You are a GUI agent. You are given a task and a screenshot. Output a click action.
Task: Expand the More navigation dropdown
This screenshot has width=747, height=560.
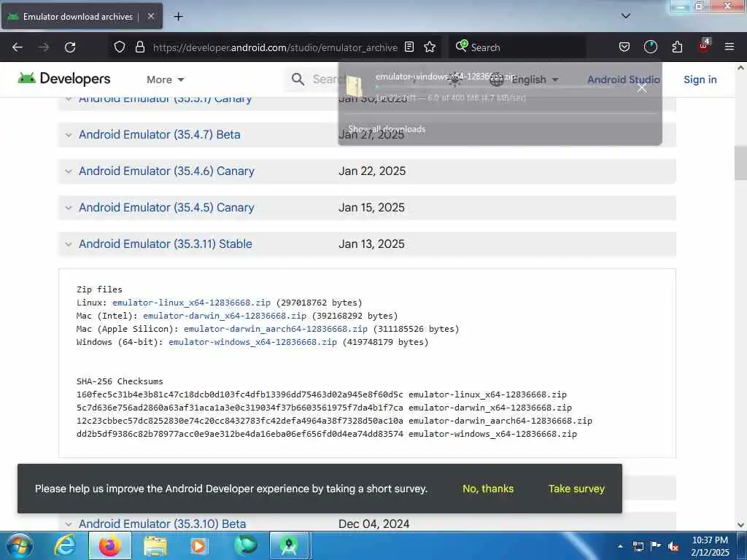(166, 79)
